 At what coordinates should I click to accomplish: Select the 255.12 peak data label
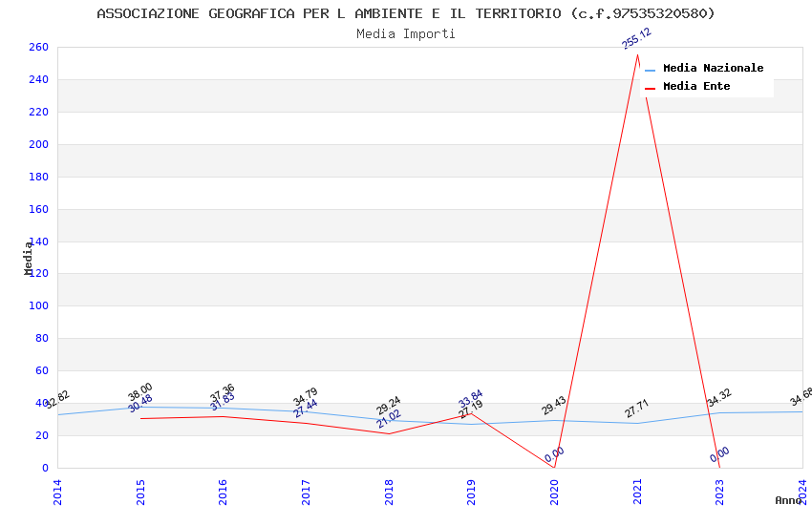click(x=636, y=39)
